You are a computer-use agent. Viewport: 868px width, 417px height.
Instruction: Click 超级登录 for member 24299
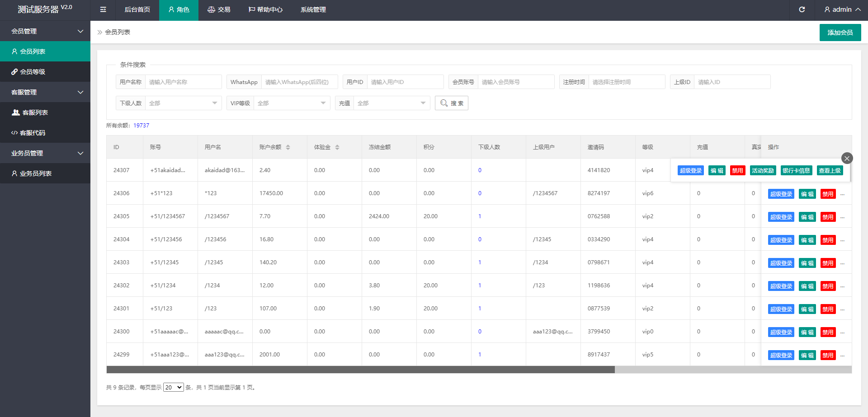click(x=781, y=356)
